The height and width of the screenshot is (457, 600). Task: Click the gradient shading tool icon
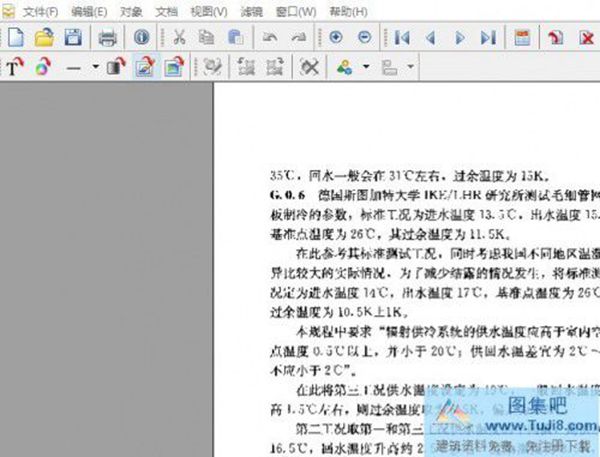[116, 67]
